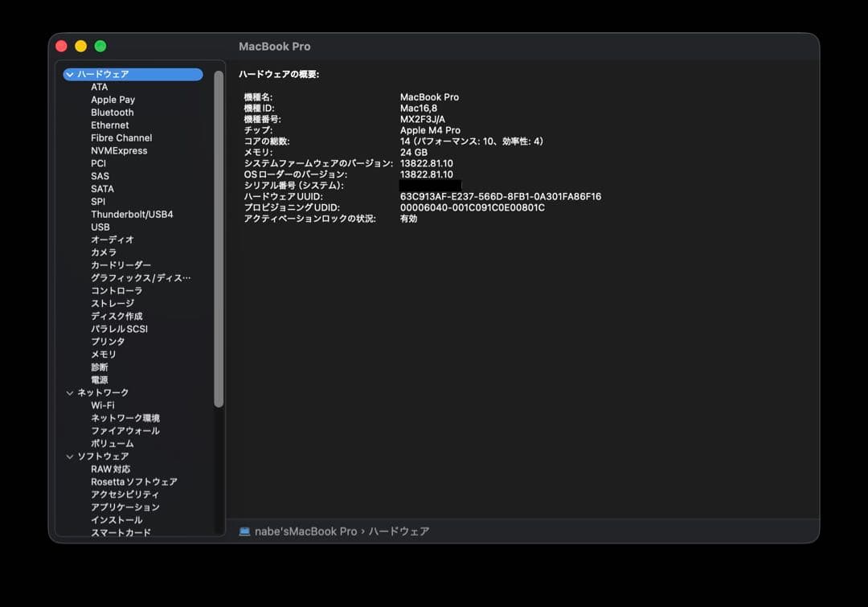Click the total cores value 14
This screenshot has width=868, height=607.
pyautogui.click(x=472, y=141)
